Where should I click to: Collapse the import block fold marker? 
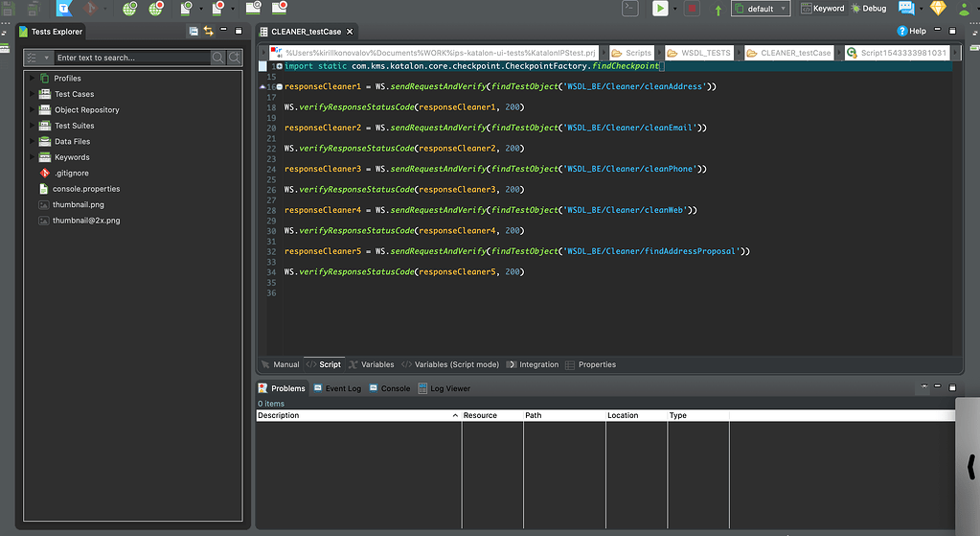279,66
